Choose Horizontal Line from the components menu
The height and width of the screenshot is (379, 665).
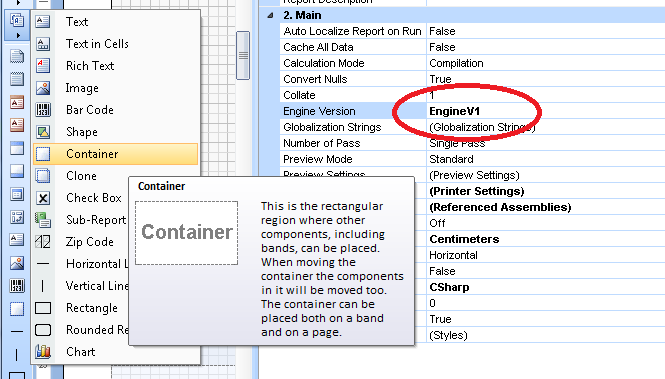(81, 264)
